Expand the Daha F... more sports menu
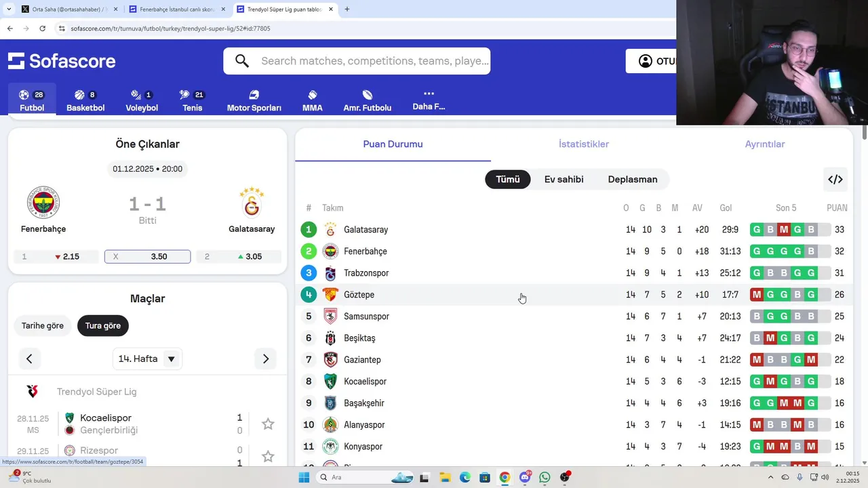The width and height of the screenshot is (868, 488). (429, 100)
